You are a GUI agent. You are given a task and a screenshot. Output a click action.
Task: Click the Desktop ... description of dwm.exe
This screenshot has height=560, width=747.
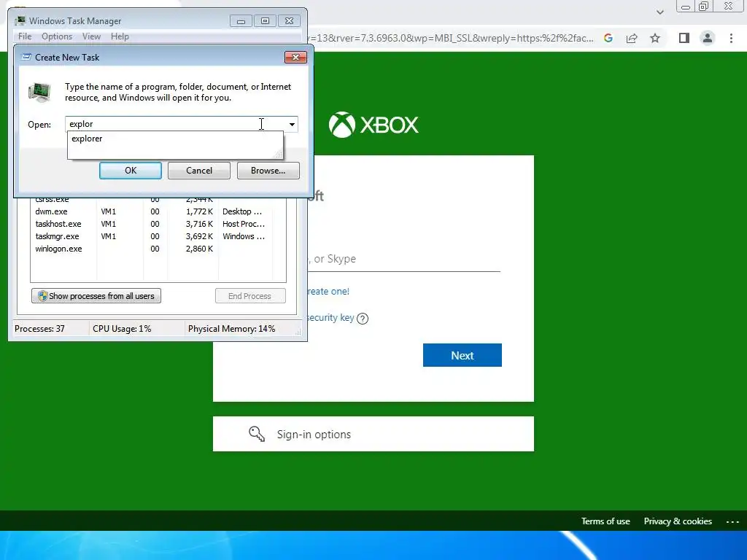pyautogui.click(x=242, y=211)
